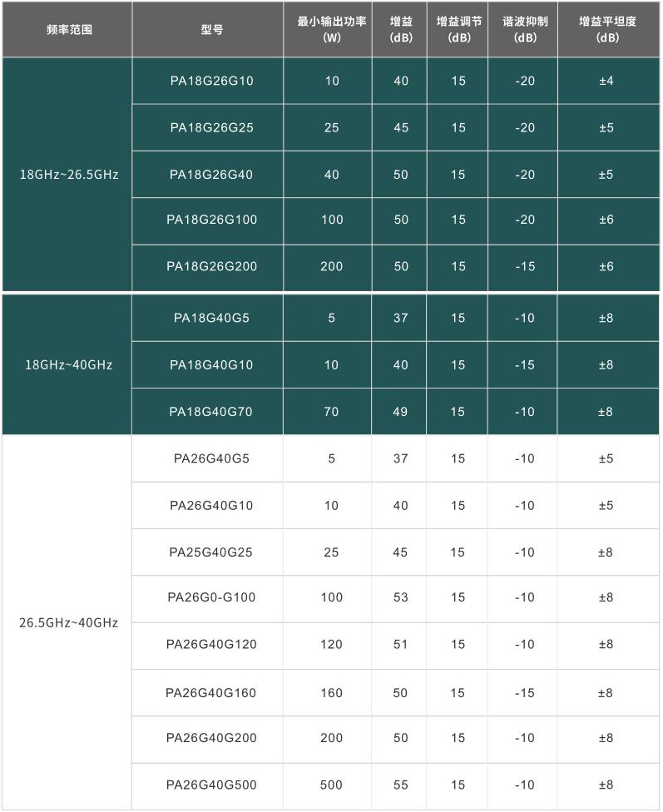Click the 18GHz~26.5GHz frequency range cell

pos(67,174)
